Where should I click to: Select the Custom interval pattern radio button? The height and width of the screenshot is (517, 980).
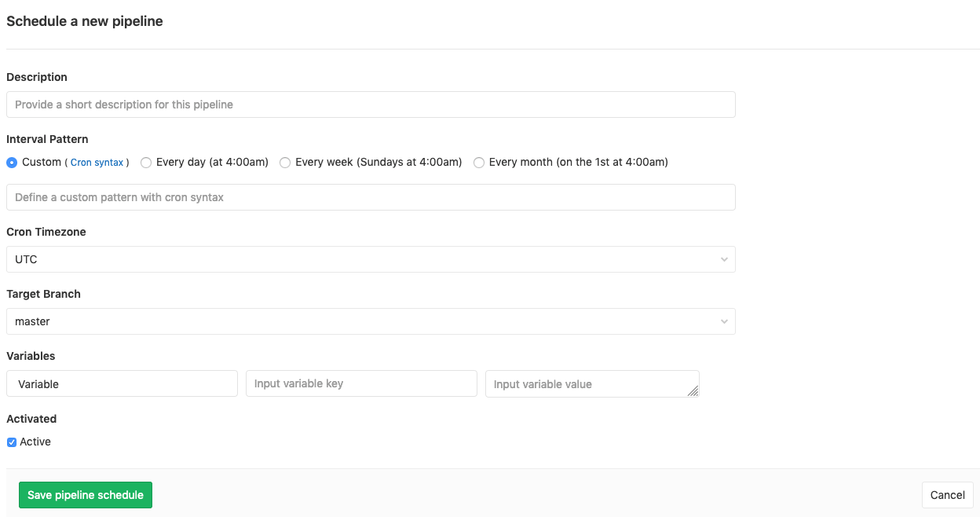(x=12, y=162)
